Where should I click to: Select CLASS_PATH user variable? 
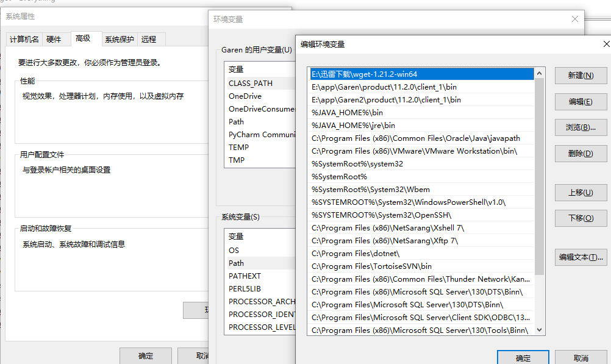(260, 84)
